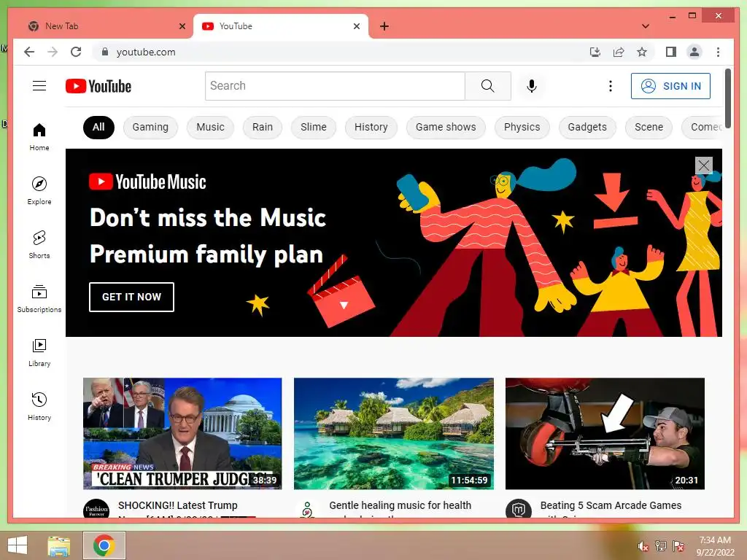Image resolution: width=747 pixels, height=560 pixels.
Task: Open Subscriptions in the sidebar
Action: pyautogui.click(x=39, y=298)
